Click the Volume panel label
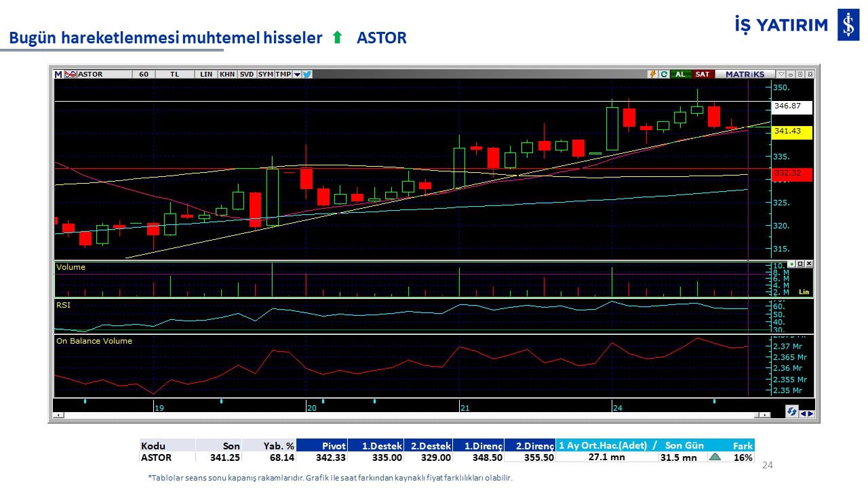Viewport: 868px width, 488px height. click(71, 267)
